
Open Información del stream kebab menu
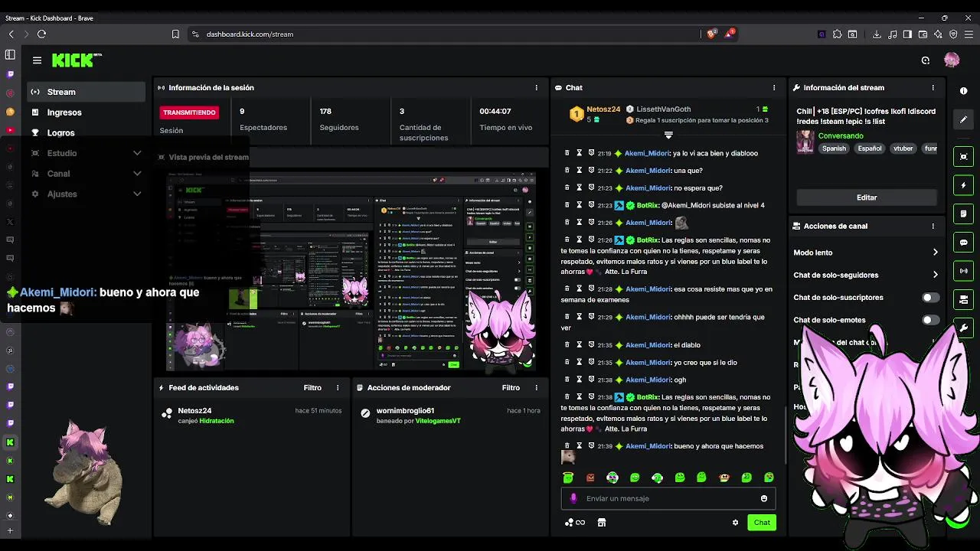click(933, 88)
